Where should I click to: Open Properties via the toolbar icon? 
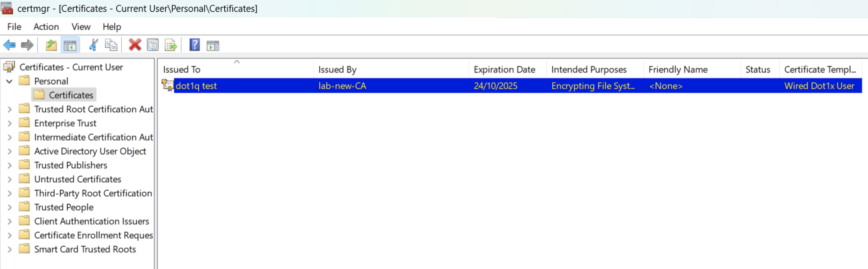tap(153, 45)
